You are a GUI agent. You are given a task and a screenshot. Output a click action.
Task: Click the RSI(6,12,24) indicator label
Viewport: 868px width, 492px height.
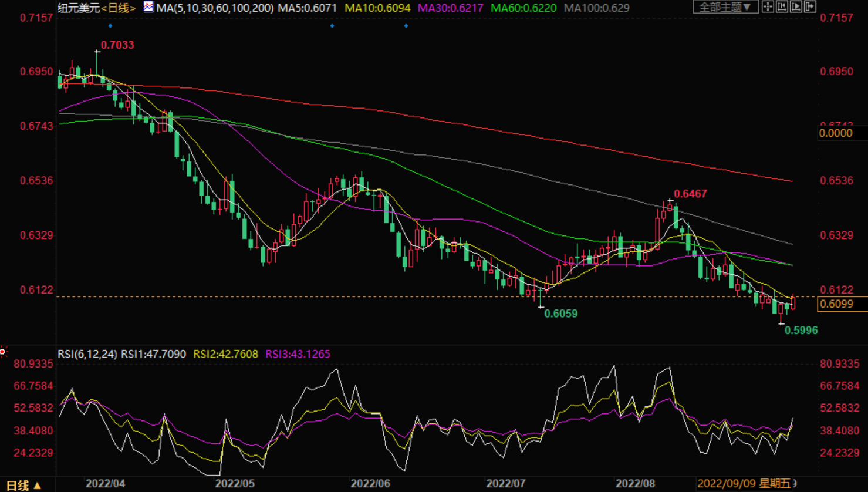(87, 354)
